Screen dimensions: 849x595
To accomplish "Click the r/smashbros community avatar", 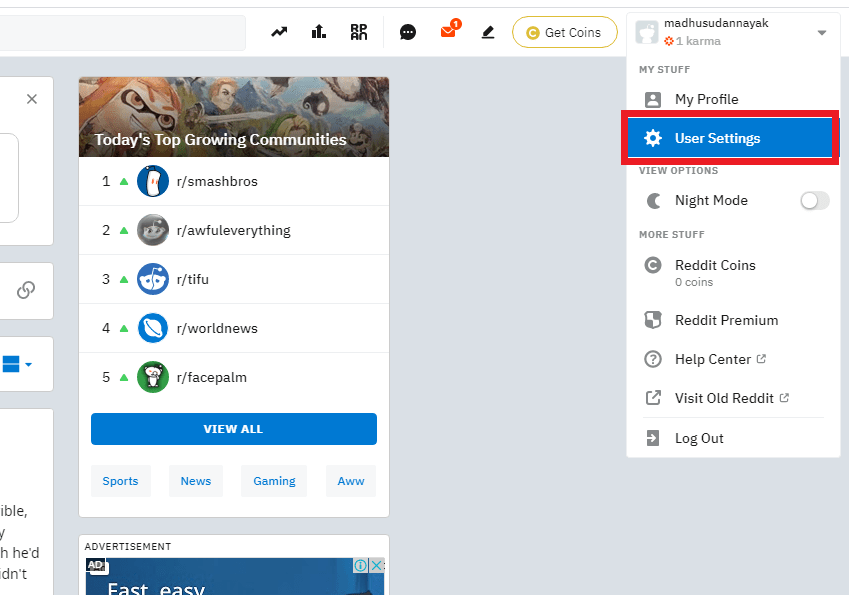I will (153, 181).
